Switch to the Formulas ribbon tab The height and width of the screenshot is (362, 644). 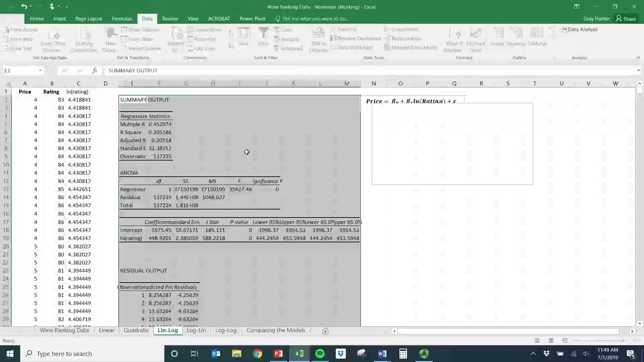tap(122, 19)
